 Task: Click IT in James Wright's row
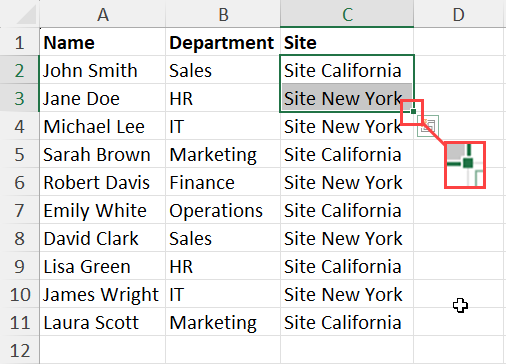click(223, 294)
